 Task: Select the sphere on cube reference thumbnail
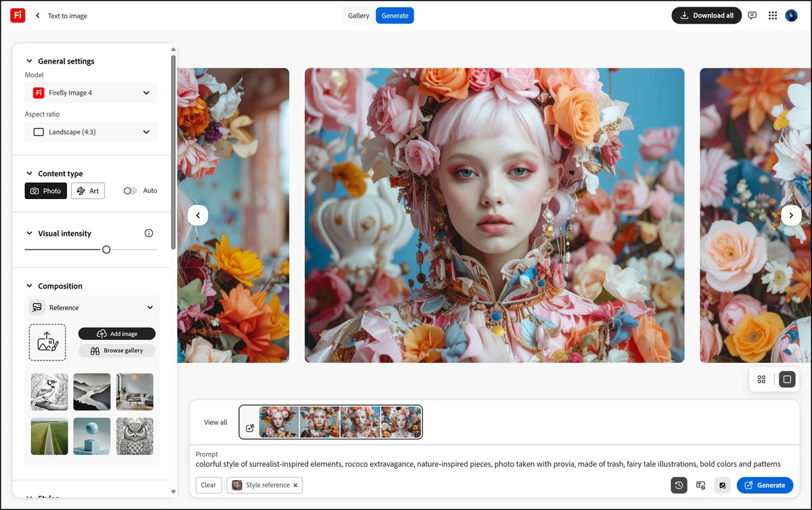(92, 436)
